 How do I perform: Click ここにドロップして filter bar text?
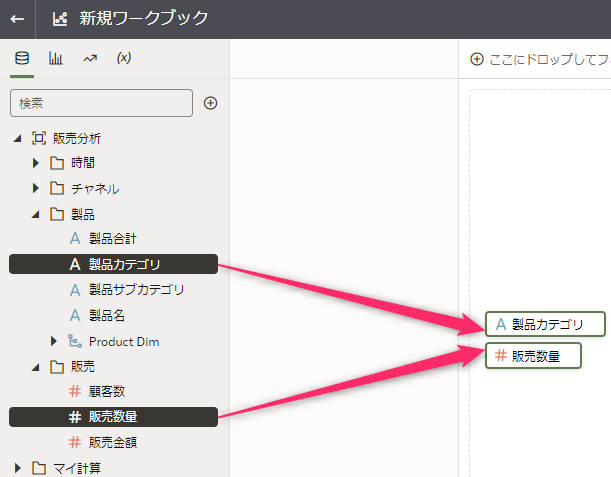tap(550, 59)
